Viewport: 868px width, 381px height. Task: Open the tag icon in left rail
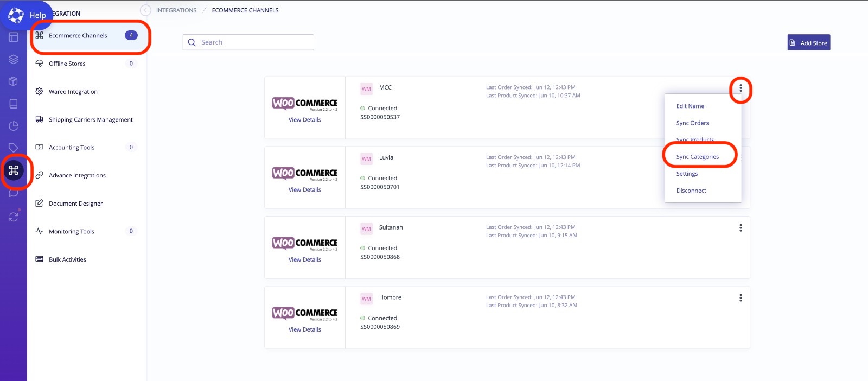click(14, 148)
